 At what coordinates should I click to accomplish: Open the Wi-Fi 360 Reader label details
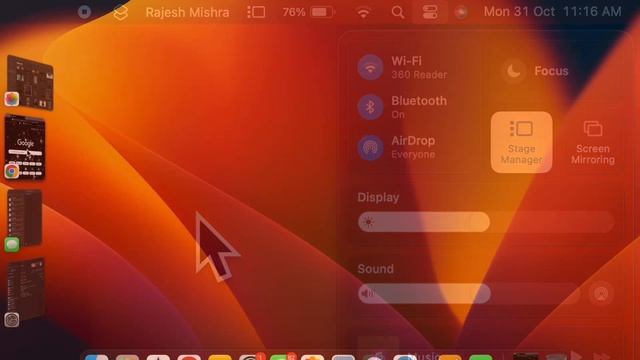tap(419, 68)
